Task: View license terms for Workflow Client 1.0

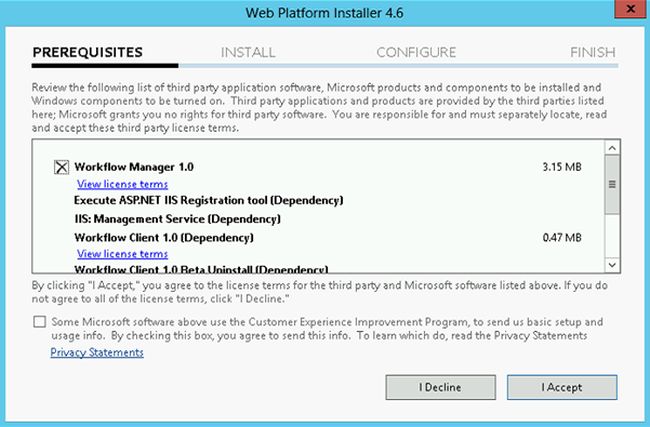Action: click(x=122, y=254)
